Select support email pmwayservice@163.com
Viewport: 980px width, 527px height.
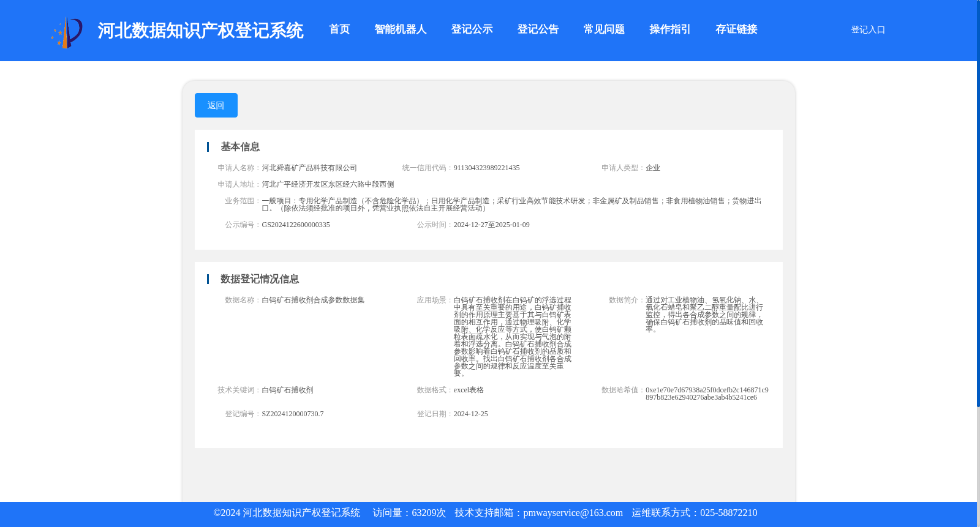point(573,513)
